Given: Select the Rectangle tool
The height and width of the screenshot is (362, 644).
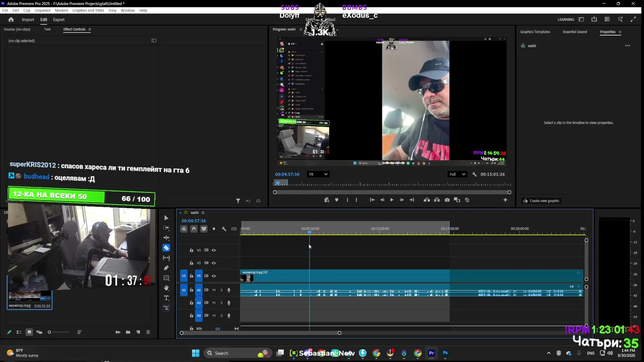Looking at the screenshot, I should click(x=167, y=278).
